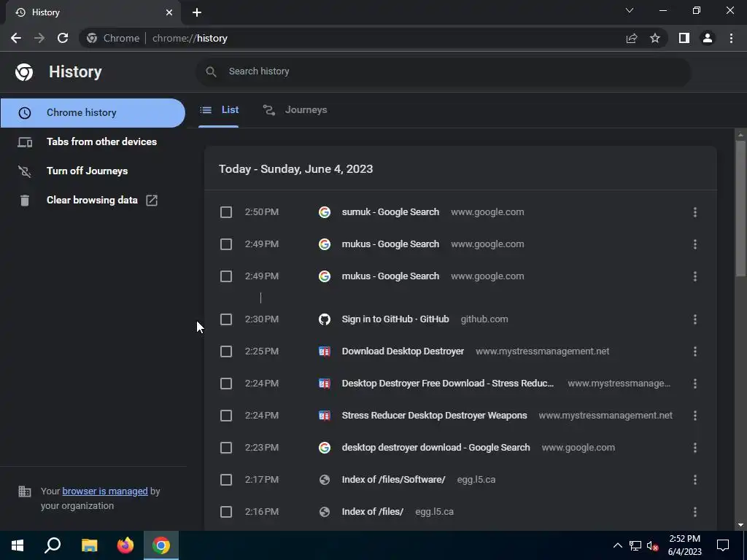Viewport: 747px width, 560px height.
Task: Check the 2:16 PM Index of /files/ checkbox
Action: [x=226, y=512]
